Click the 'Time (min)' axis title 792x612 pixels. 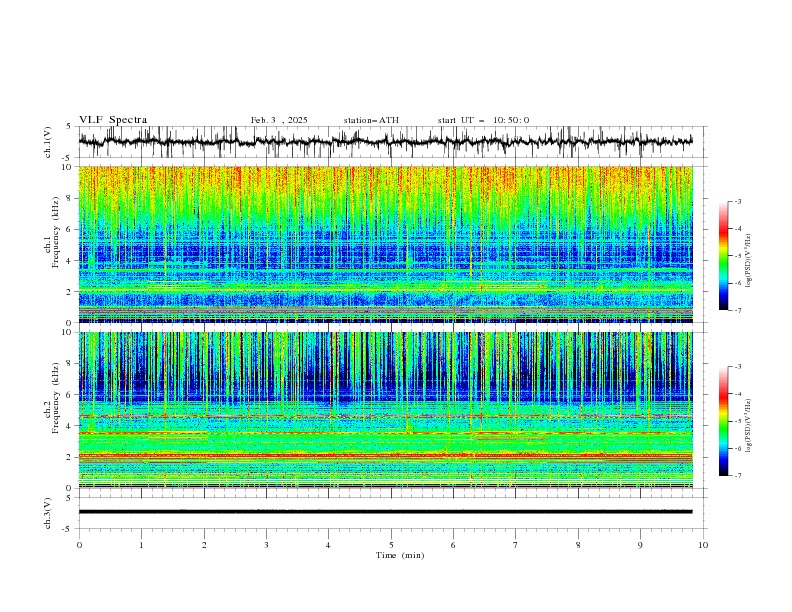click(x=400, y=555)
